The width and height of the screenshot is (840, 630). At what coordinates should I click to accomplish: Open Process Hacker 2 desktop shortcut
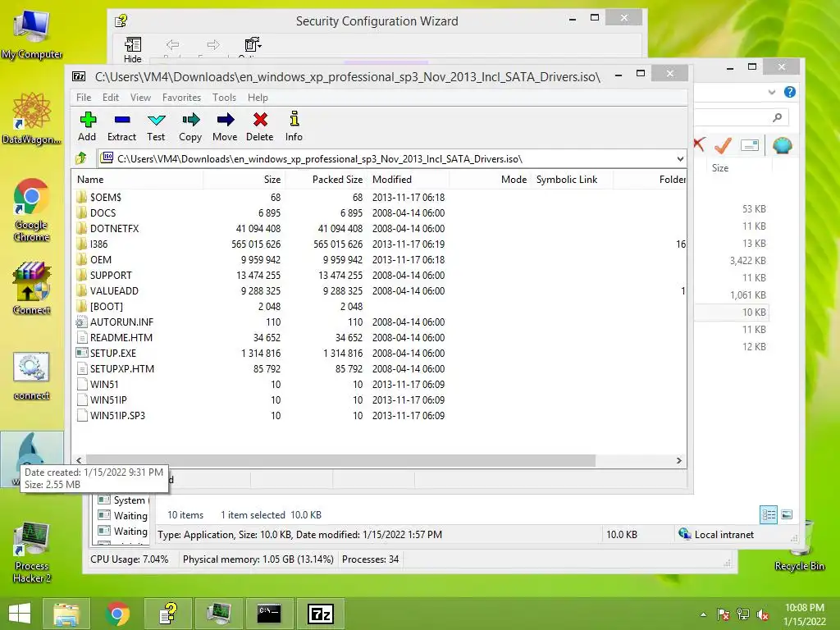pyautogui.click(x=32, y=552)
